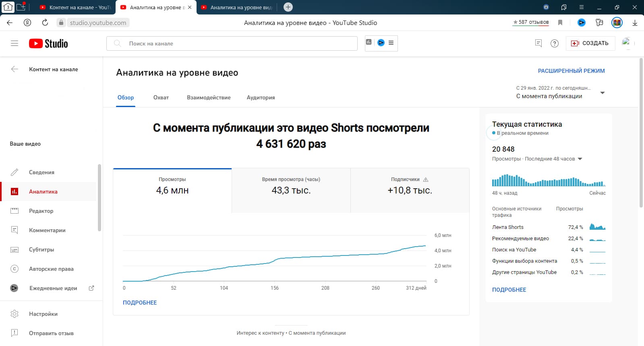
Task: Click the YouTube Studio logo
Action: pos(48,43)
